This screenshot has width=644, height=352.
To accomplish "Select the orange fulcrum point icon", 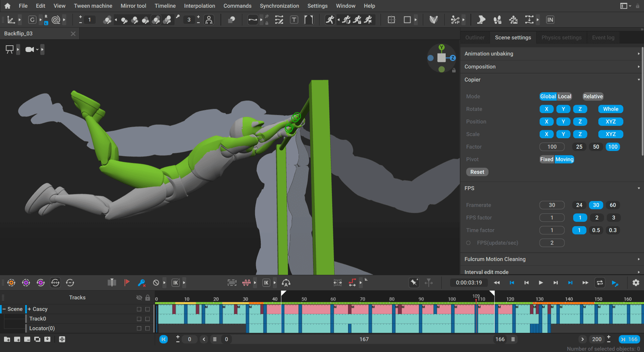I will 11,283.
